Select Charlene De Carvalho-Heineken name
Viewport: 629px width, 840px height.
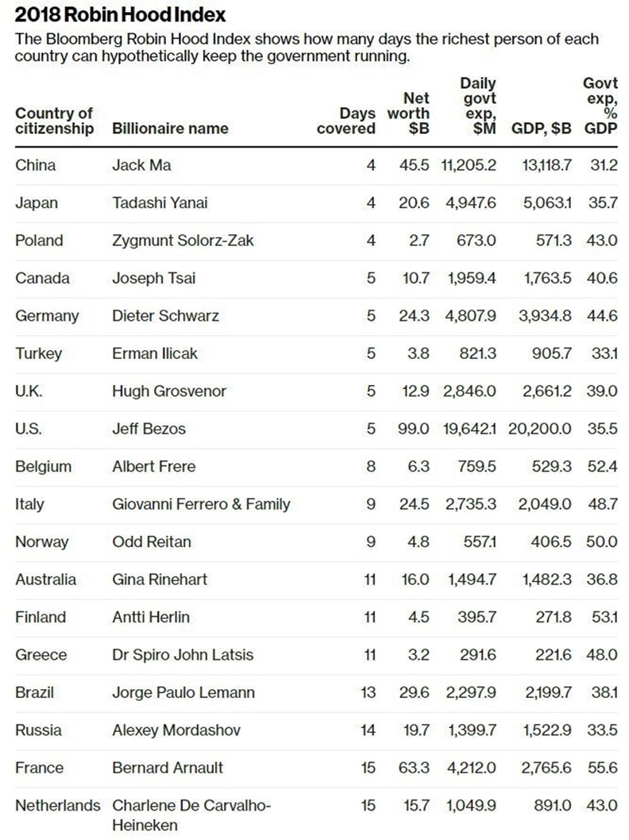point(191,815)
